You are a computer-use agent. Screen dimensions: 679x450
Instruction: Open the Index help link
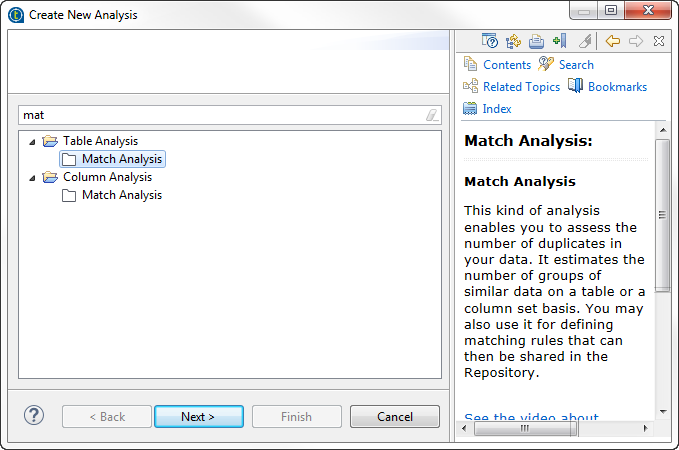pyautogui.click(x=496, y=109)
